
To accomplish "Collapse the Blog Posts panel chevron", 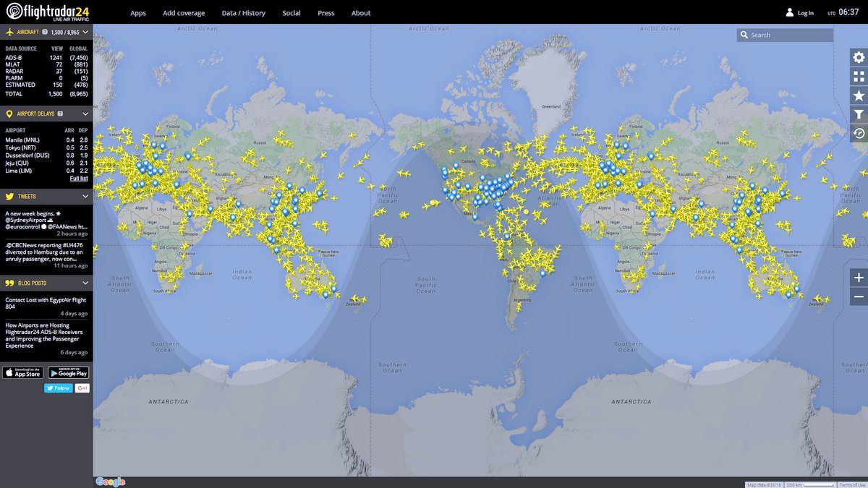I will point(85,283).
